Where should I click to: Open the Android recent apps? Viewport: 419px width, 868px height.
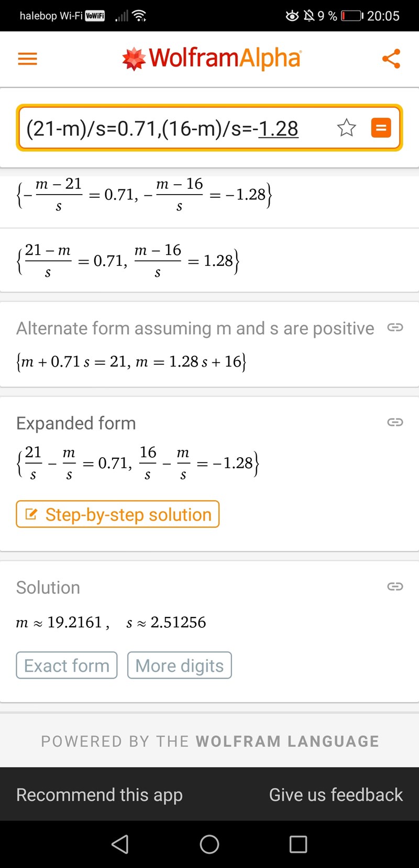(x=298, y=844)
